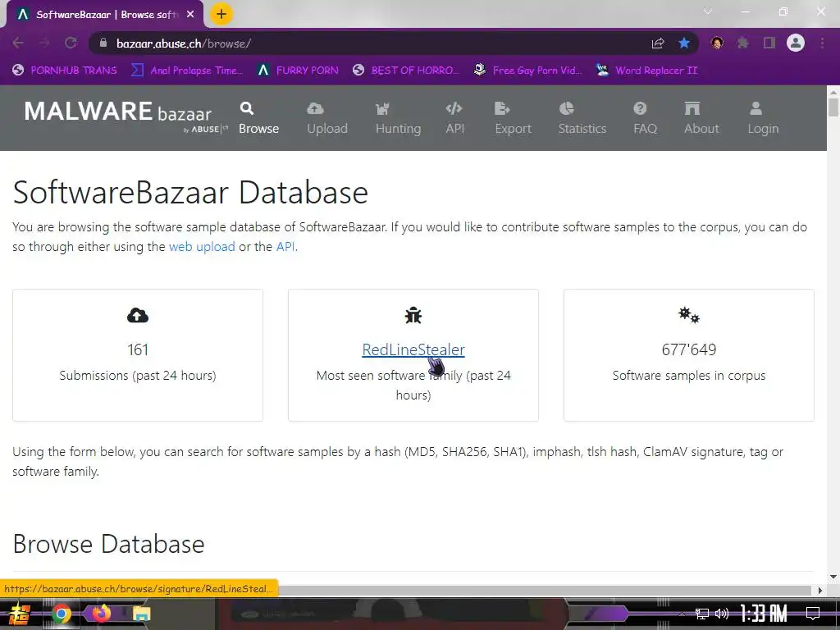Open the API nav item
This screenshot has width=840, height=630.
pyautogui.click(x=454, y=118)
